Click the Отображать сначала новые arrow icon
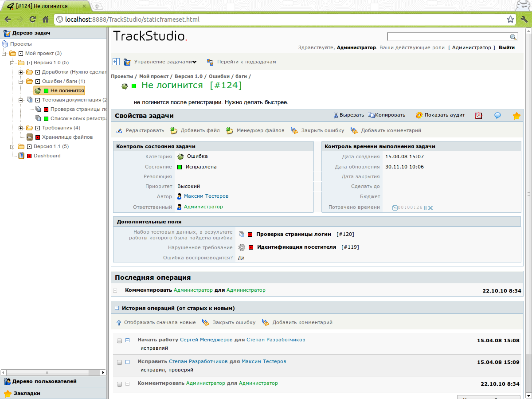This screenshot has height=399, width=532. click(118, 323)
